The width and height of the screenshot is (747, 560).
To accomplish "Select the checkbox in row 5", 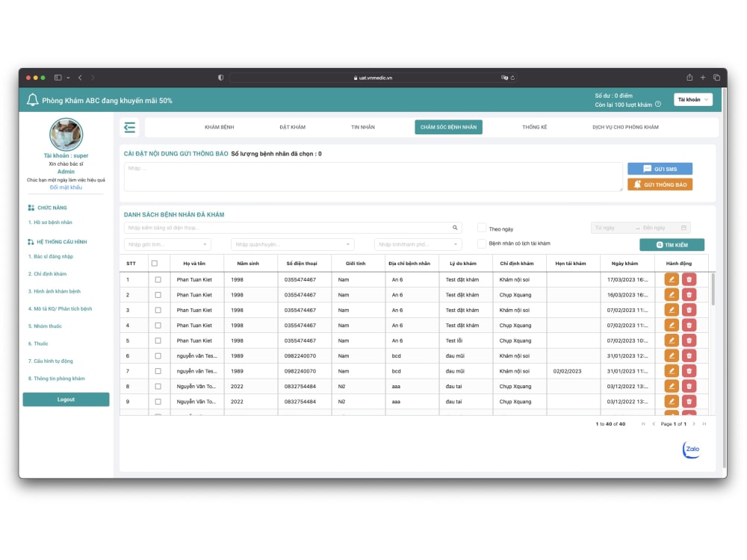I will click(158, 340).
